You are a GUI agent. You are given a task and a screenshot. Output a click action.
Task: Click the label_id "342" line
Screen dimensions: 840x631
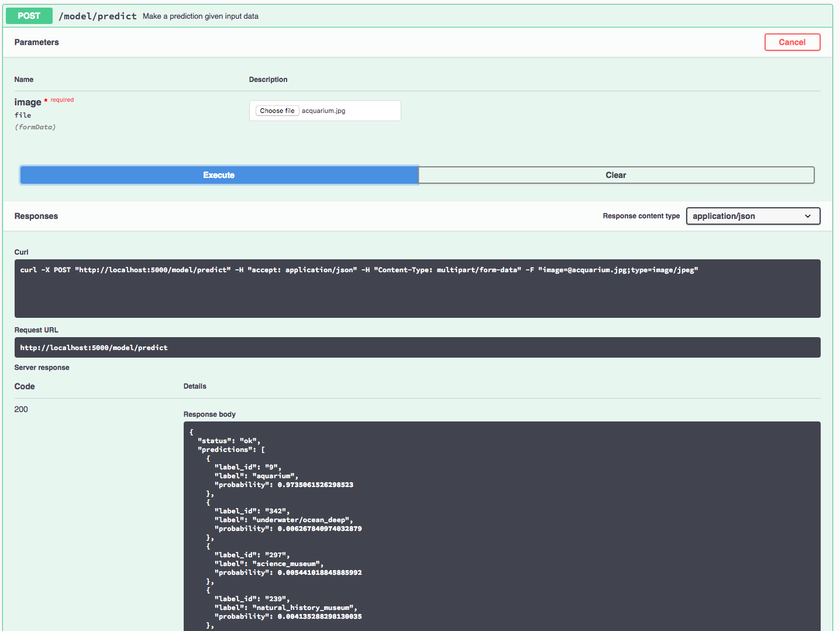(x=252, y=511)
